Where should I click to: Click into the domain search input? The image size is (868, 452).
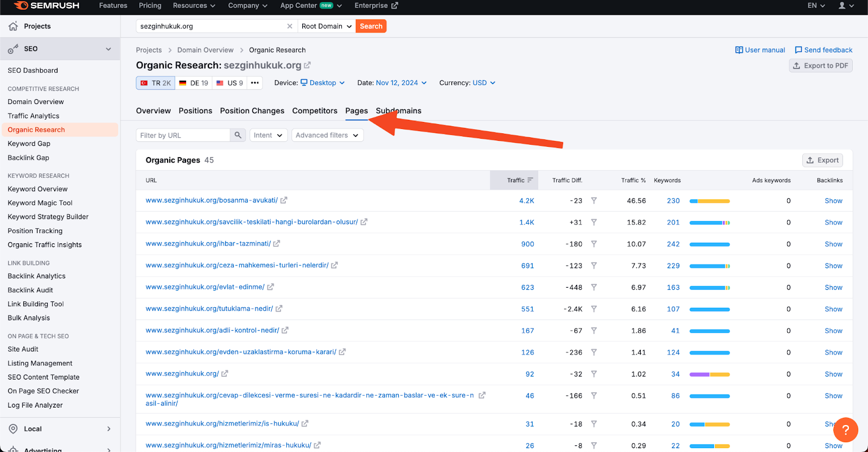tap(212, 26)
